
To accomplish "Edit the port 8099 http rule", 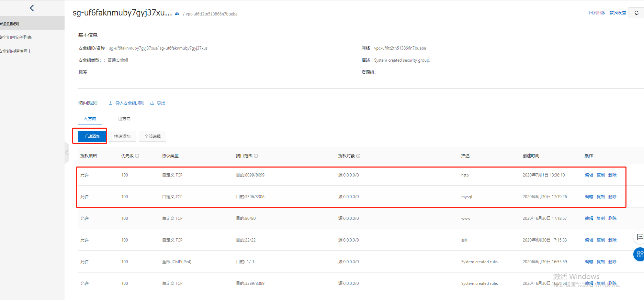I will click(x=589, y=175).
